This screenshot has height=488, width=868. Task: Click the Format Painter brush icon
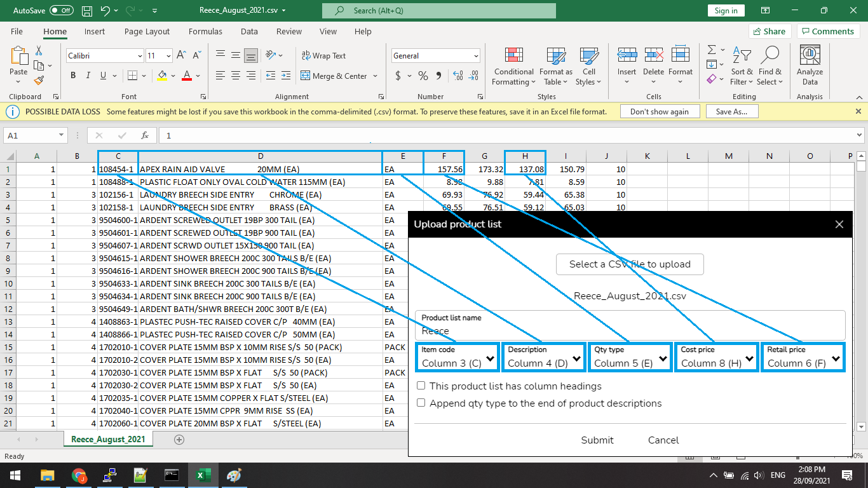(x=39, y=81)
